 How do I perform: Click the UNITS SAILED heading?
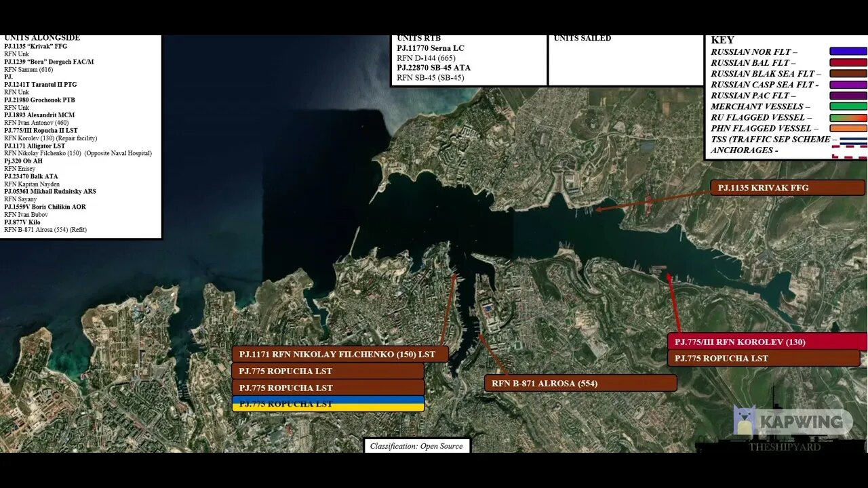(583, 38)
